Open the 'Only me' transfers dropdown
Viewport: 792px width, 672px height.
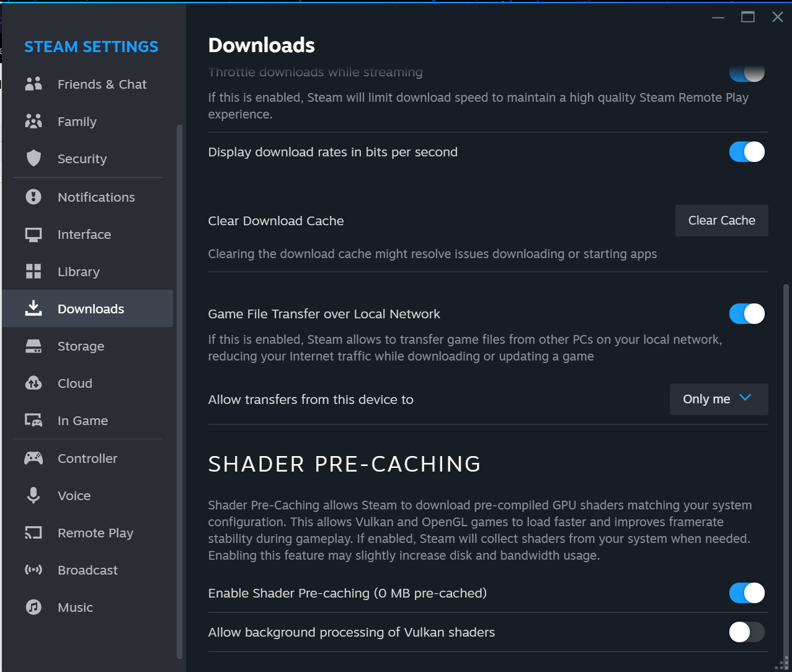(718, 399)
